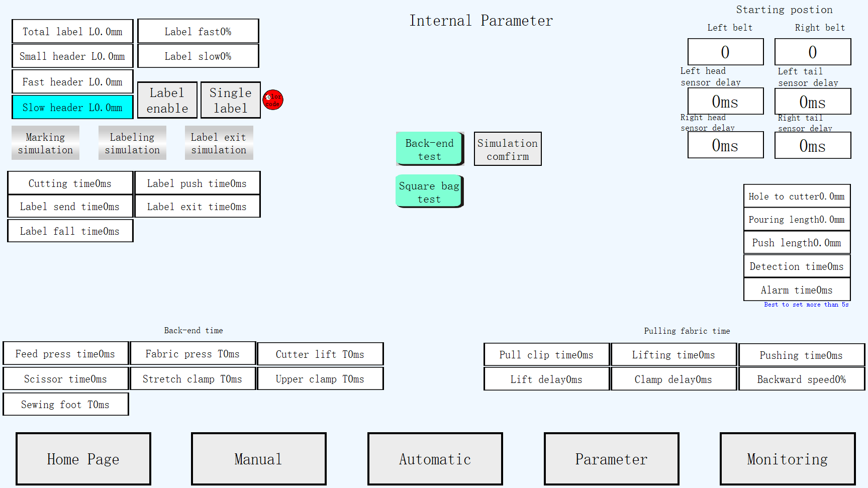
Task: Edit Pull clip time field
Action: 547,354
